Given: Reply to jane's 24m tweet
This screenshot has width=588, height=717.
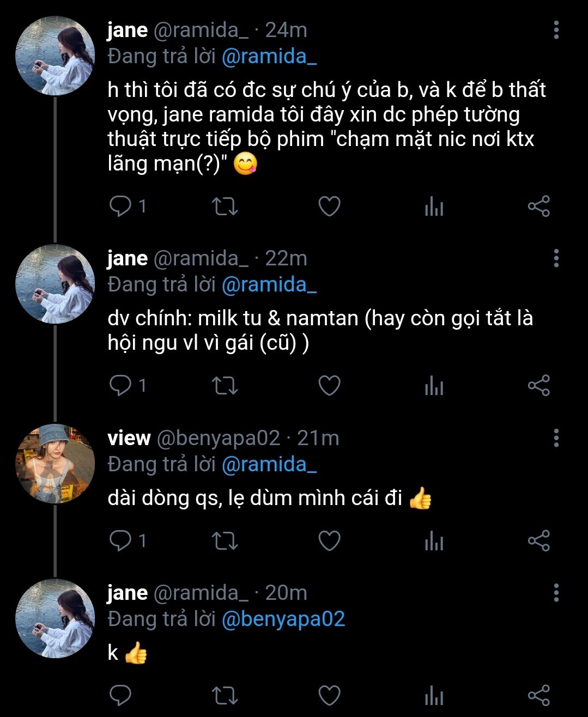Looking at the screenshot, I should click(120, 206).
